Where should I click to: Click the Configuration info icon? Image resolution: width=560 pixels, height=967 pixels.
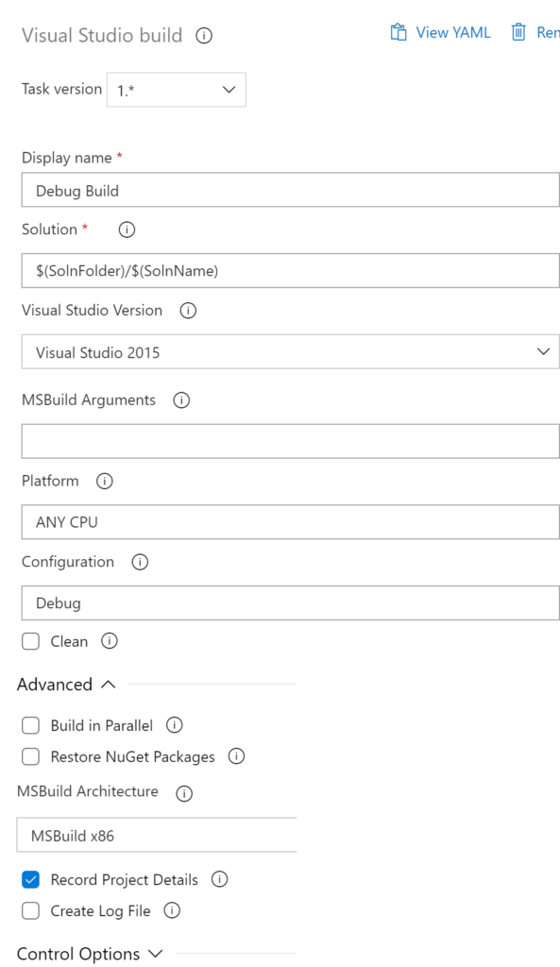(140, 562)
